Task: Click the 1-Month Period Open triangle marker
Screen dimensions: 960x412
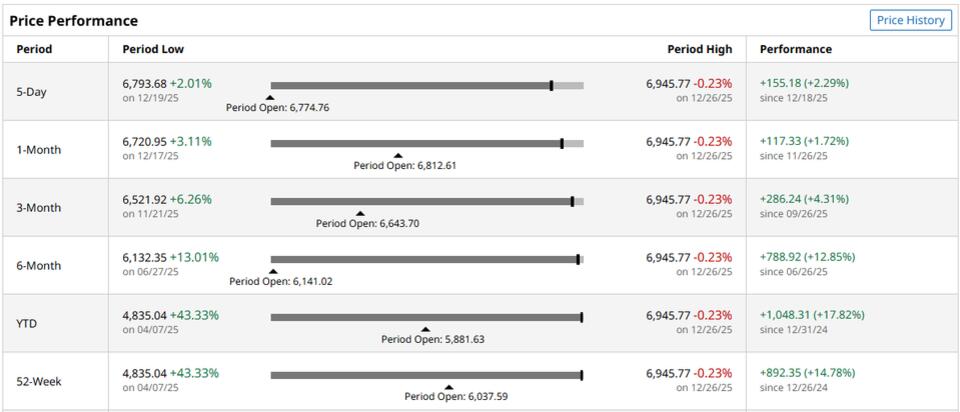Action: tap(398, 156)
